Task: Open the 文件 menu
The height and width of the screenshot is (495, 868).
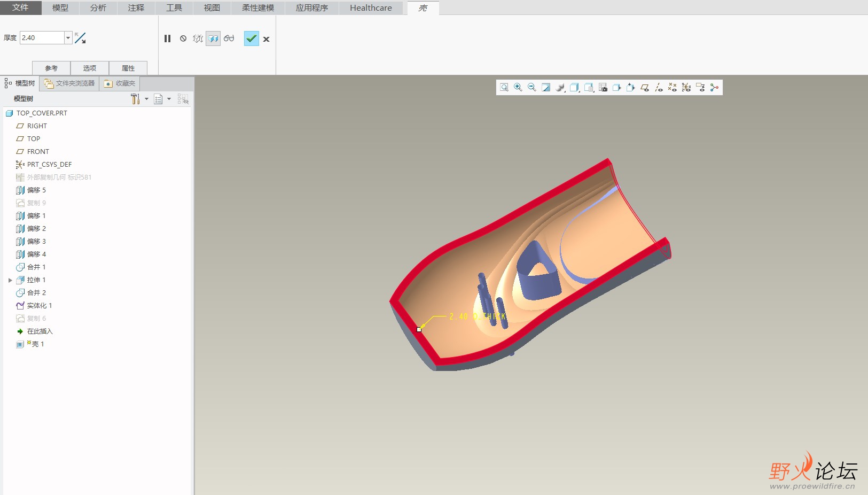Action: tap(20, 7)
